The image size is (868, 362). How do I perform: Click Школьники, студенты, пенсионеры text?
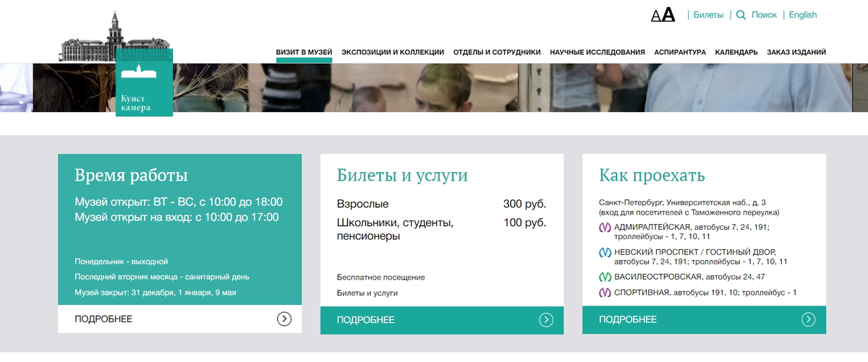tap(395, 230)
